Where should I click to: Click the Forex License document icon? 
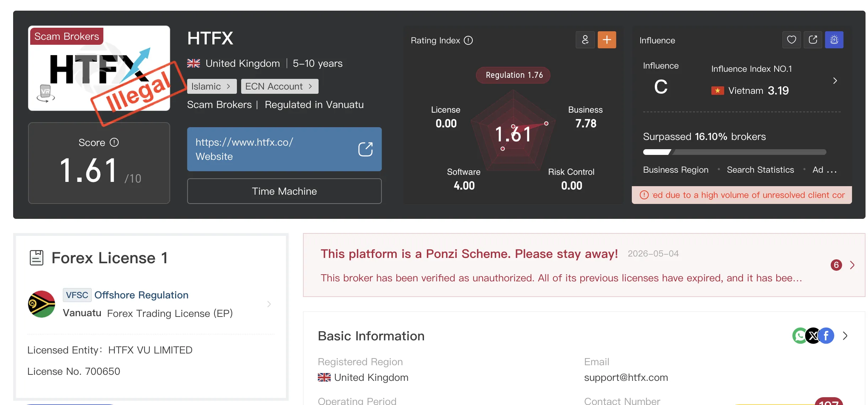coord(36,258)
